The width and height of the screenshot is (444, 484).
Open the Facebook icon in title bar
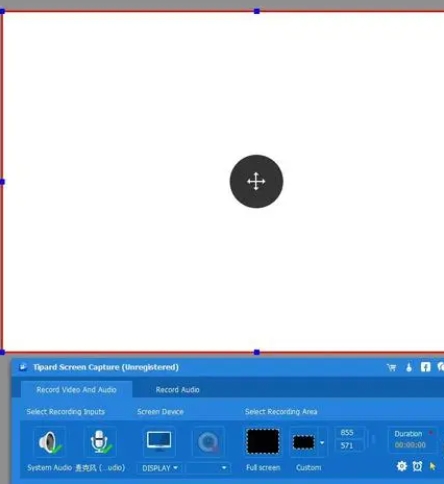425,367
